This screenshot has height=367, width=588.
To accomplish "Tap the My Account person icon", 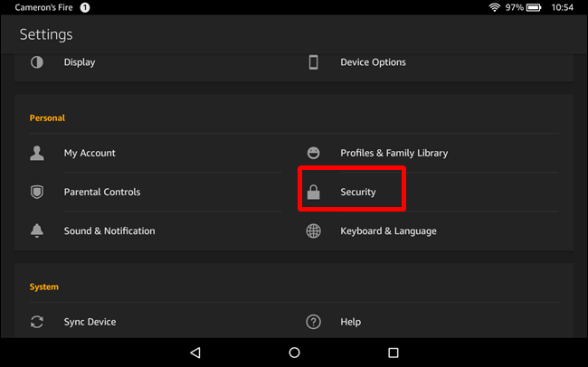I will [37, 153].
